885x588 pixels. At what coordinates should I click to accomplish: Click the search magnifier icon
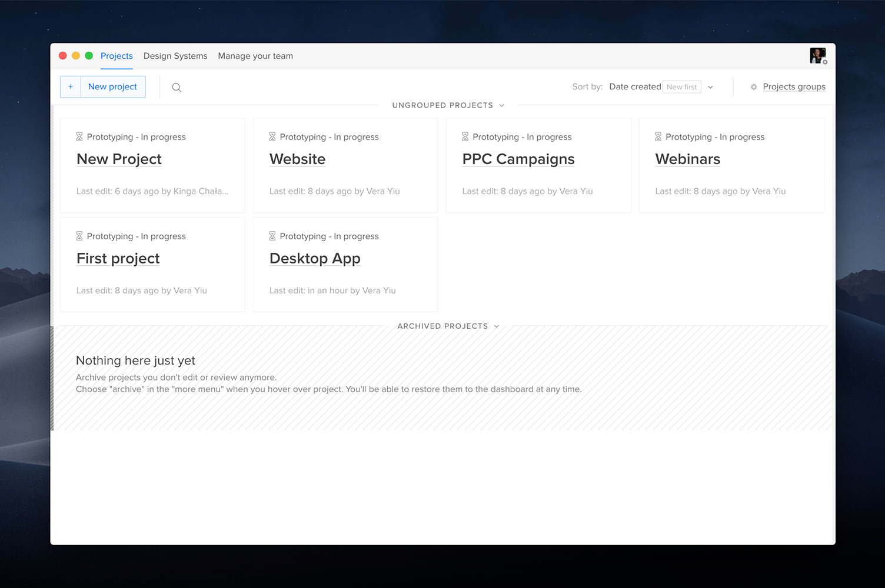(x=177, y=87)
